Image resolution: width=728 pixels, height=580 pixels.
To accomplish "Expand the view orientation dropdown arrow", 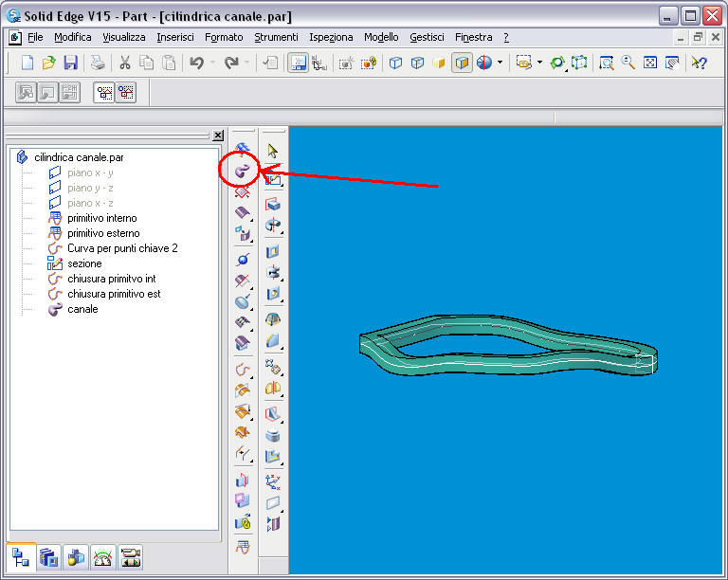I will [500, 63].
